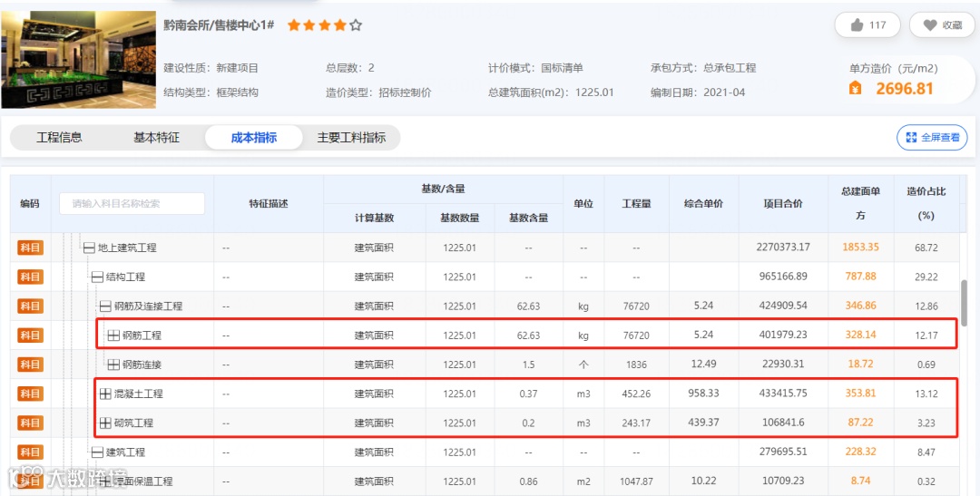Image resolution: width=980 pixels, height=496 pixels.
Task: Click the 1047.87 quantity cell
Action: click(x=636, y=481)
